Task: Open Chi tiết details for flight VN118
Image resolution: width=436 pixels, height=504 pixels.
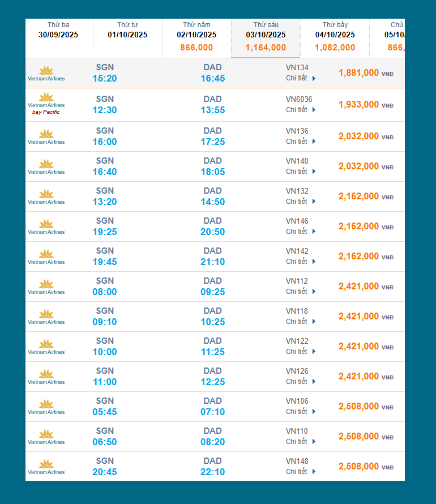Action: (x=301, y=322)
